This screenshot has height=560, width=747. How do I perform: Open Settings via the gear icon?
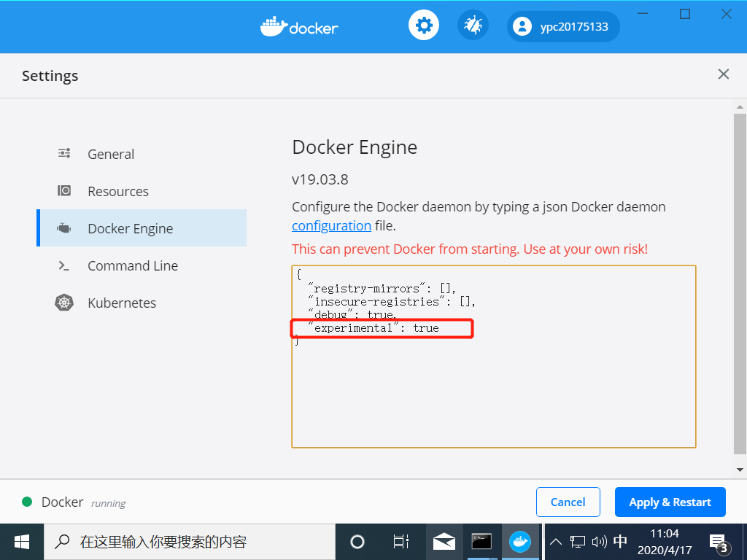(424, 25)
